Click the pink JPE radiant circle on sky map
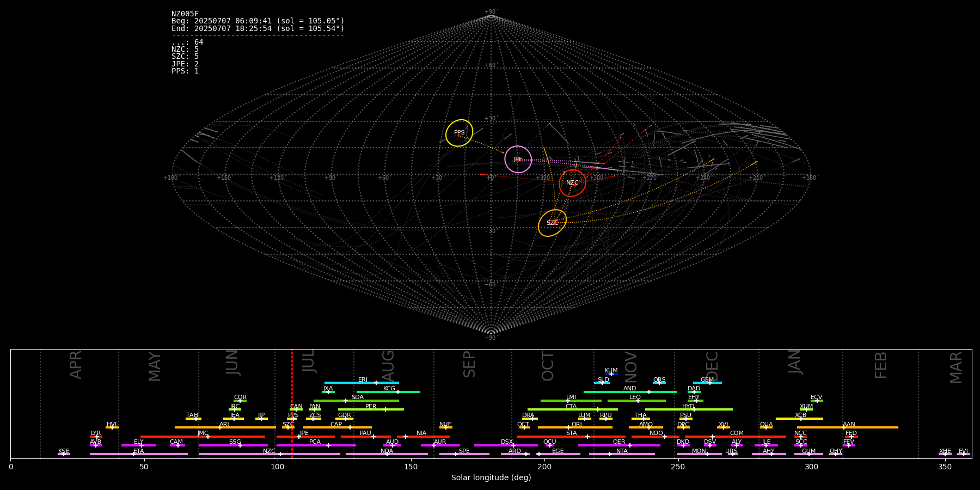 (518, 160)
